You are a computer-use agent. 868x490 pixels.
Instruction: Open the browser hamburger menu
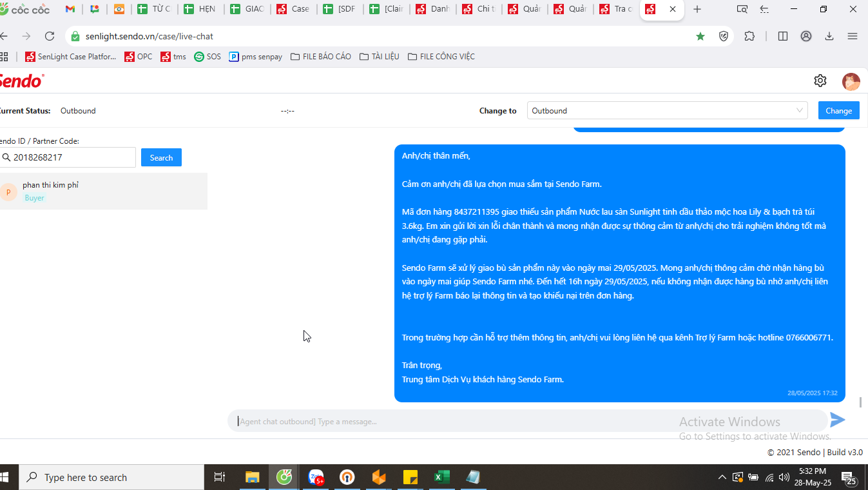click(853, 36)
